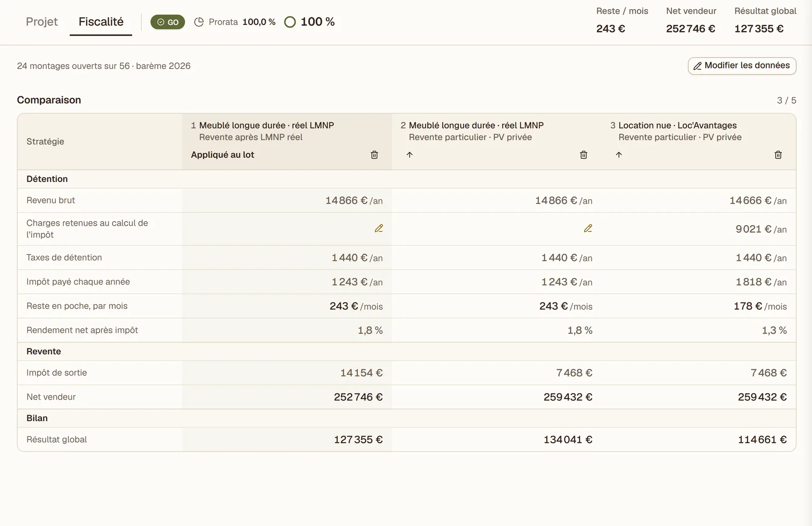Delete strategy 3 with its trash icon
The width and height of the screenshot is (812, 526).
pyautogui.click(x=778, y=155)
